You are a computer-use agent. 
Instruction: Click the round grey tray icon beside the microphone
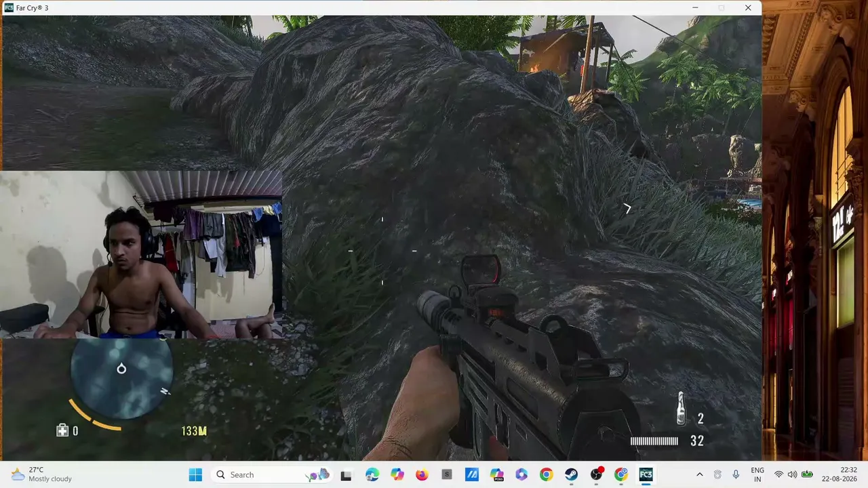tap(717, 474)
